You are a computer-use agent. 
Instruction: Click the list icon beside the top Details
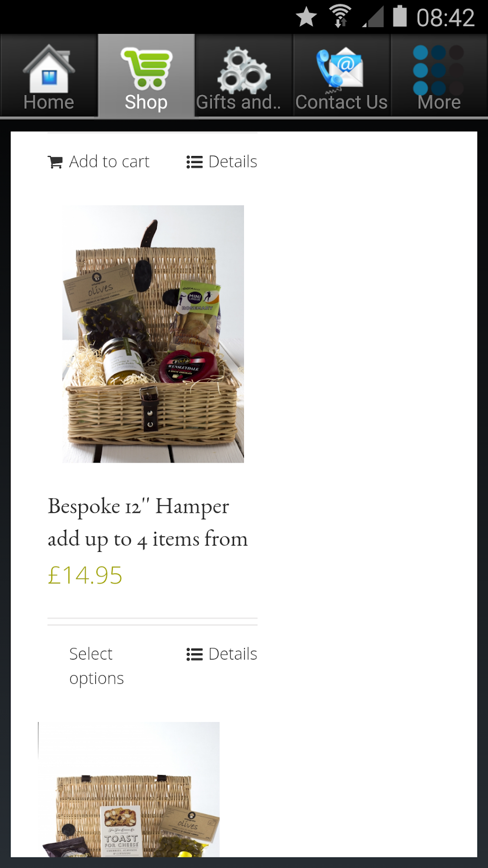(194, 162)
